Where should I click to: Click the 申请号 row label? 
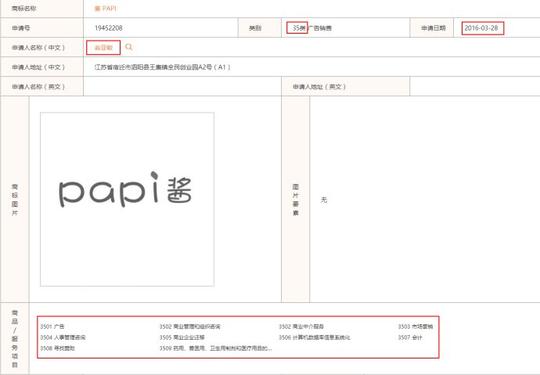tap(21, 28)
